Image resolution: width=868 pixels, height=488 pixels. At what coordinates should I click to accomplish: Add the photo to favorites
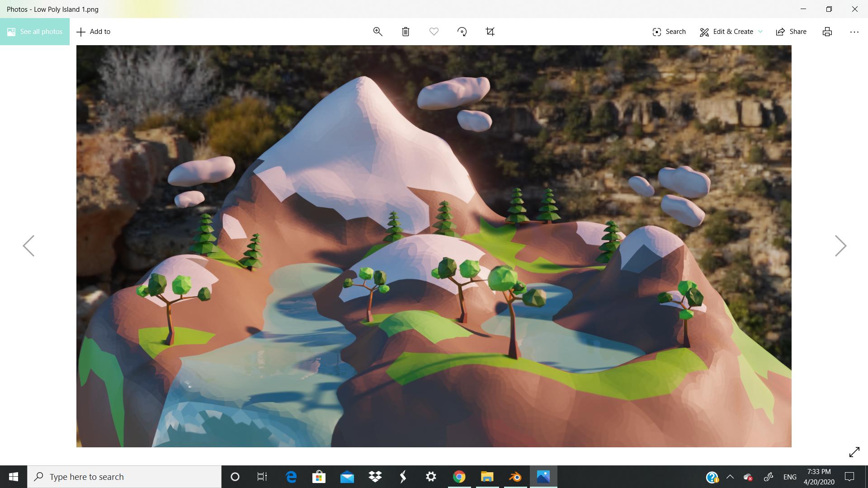pos(434,32)
